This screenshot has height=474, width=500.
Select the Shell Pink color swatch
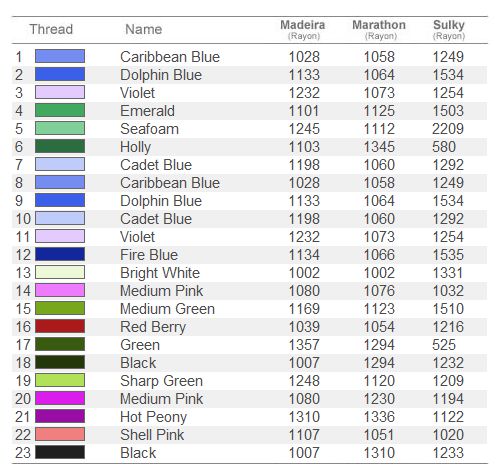60,434
